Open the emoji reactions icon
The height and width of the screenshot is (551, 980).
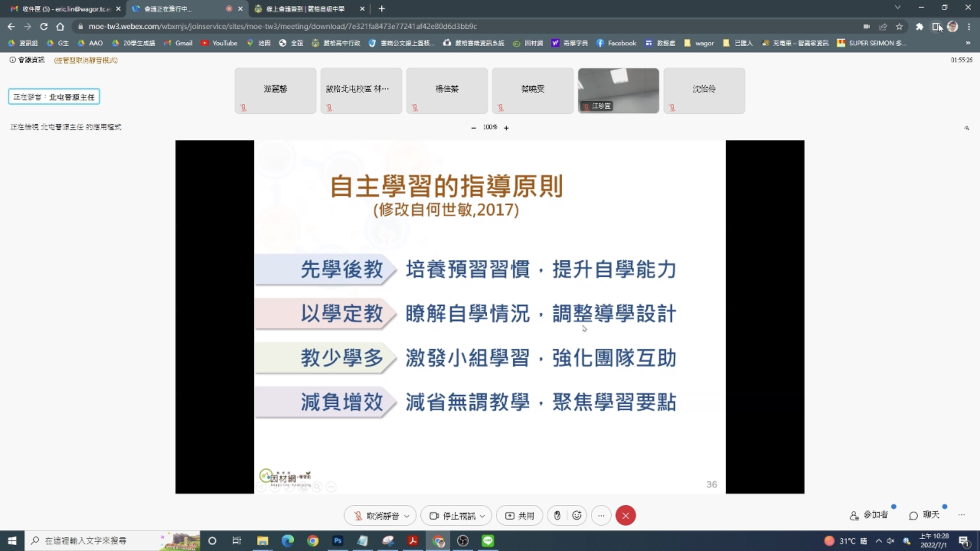pyautogui.click(x=577, y=516)
